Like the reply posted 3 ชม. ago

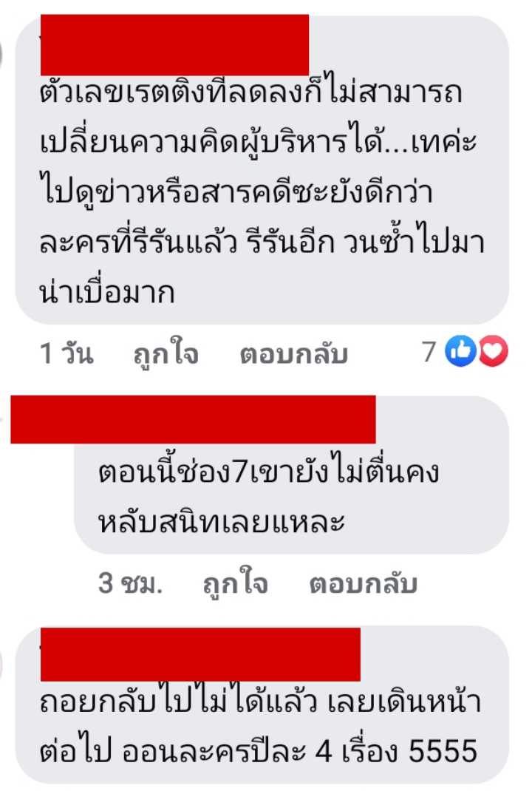(x=235, y=584)
